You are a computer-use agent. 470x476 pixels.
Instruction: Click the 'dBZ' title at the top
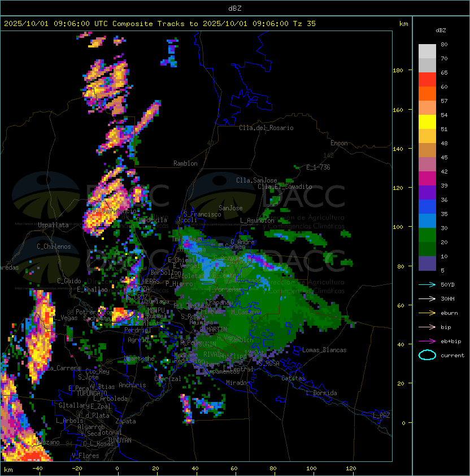[235, 8]
